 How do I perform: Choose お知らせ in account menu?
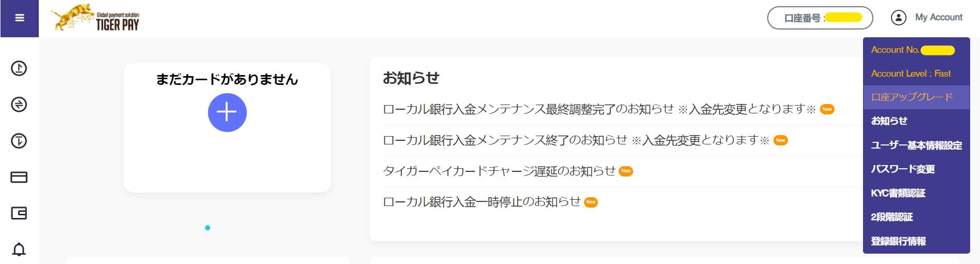click(889, 121)
